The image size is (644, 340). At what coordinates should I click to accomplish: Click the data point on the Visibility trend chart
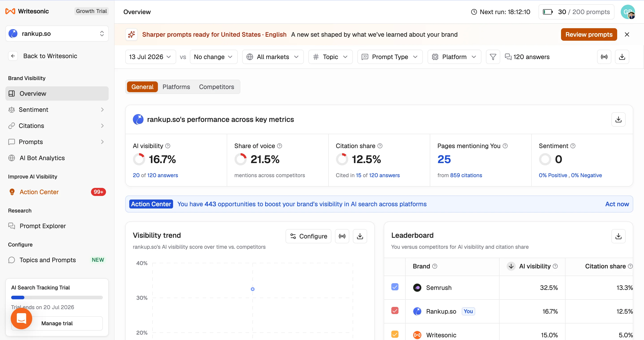pos(252,289)
